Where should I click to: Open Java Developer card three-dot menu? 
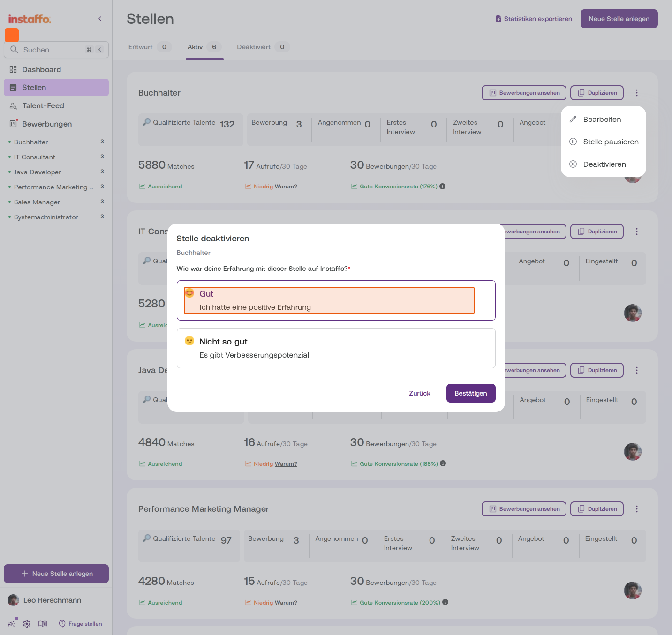637,370
